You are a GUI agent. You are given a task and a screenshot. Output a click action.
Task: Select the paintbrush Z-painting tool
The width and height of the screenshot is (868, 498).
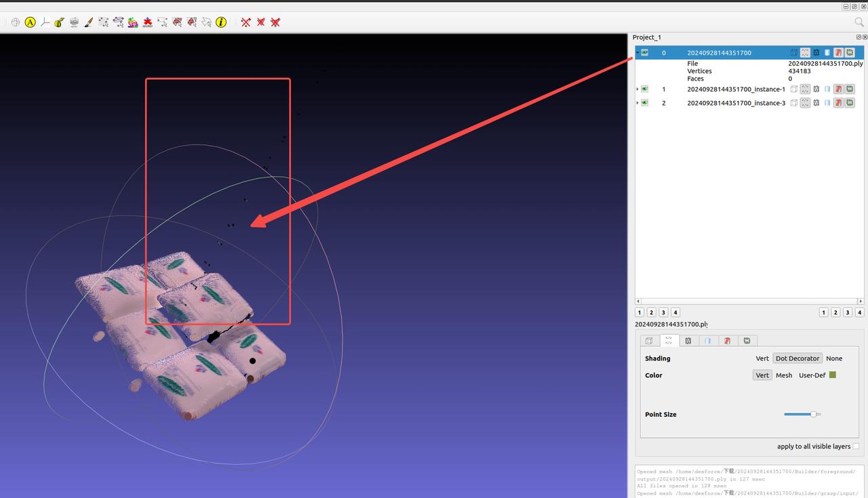coord(89,22)
